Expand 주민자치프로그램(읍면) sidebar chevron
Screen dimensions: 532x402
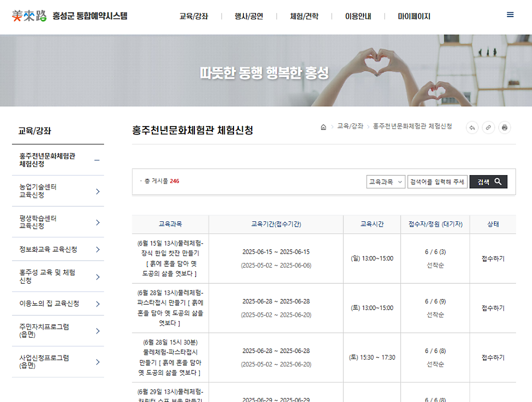(x=97, y=331)
